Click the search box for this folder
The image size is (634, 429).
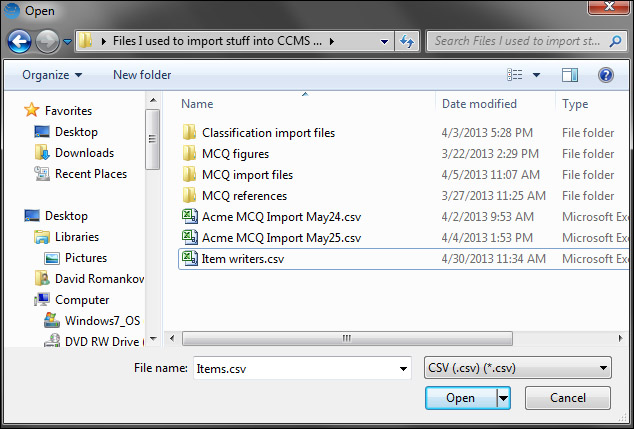pyautogui.click(x=518, y=42)
